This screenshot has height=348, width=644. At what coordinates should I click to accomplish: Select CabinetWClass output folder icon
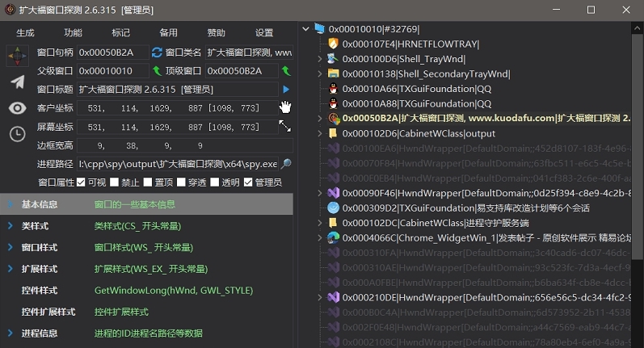tap(333, 133)
